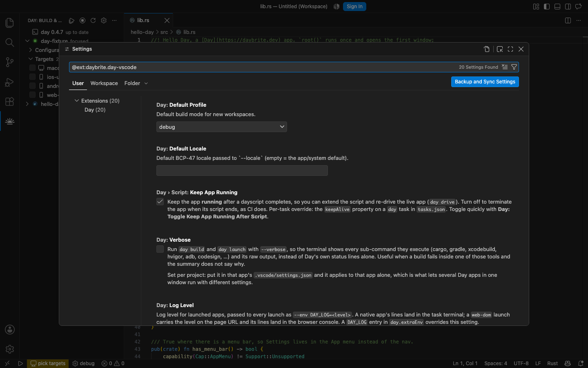
Task: Collapse the day-fixture tree node
Action: click(x=27, y=41)
